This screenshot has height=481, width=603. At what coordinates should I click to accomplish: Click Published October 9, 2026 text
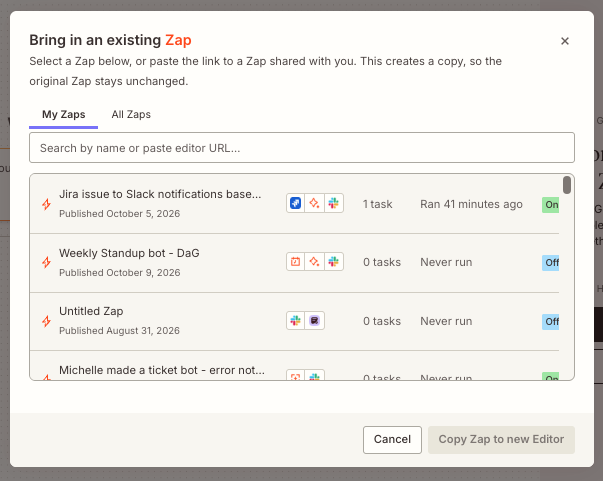(120, 273)
